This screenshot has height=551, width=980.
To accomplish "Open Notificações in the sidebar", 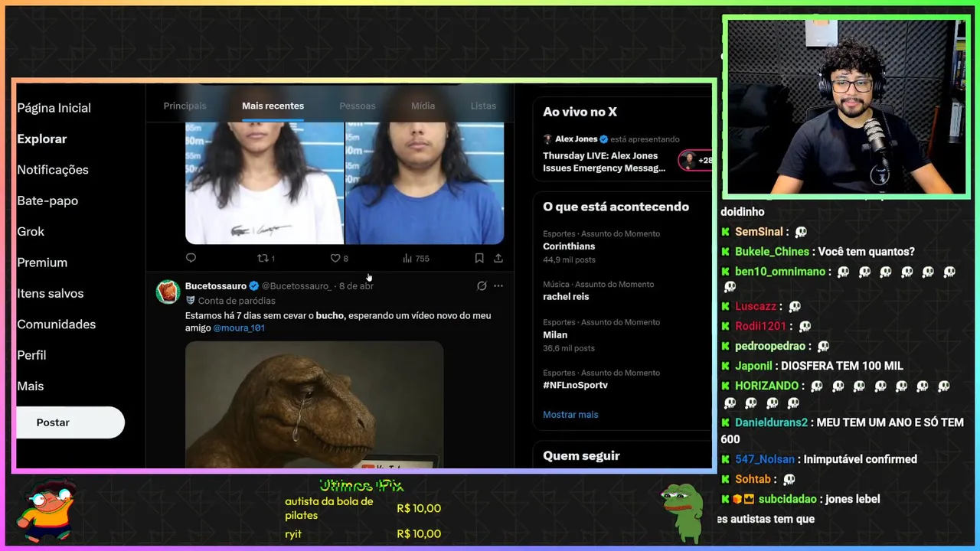I will pos(53,170).
